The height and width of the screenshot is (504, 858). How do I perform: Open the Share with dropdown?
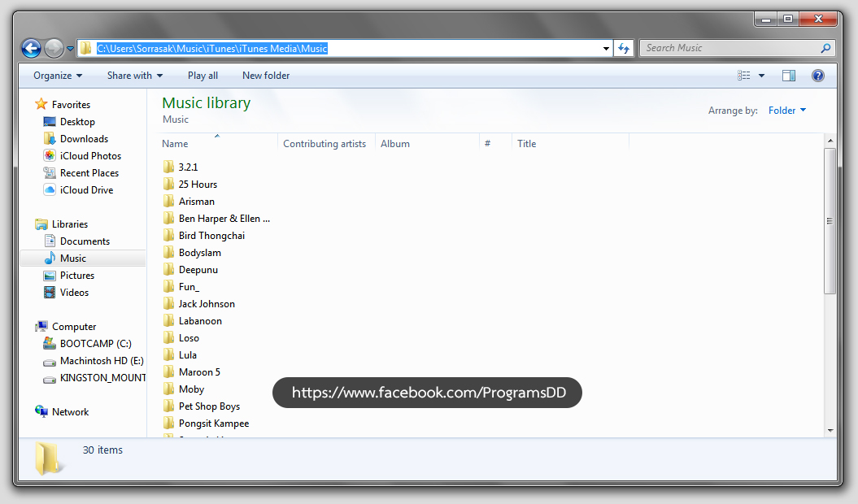point(135,76)
